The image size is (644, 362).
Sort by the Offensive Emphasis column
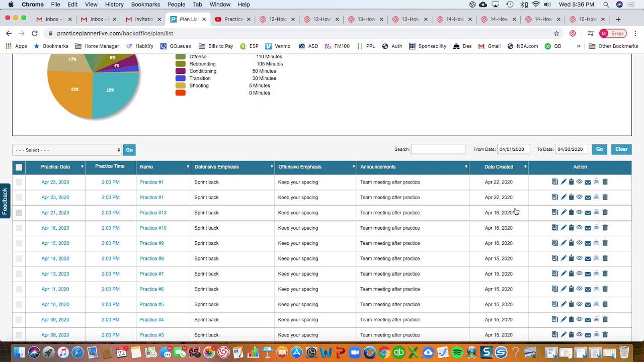(x=315, y=167)
